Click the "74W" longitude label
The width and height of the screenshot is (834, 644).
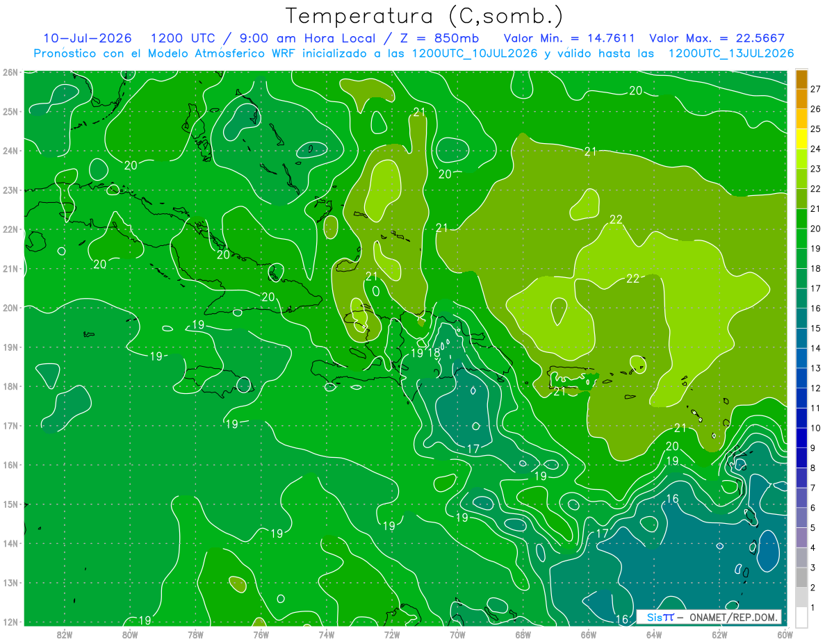point(326,634)
